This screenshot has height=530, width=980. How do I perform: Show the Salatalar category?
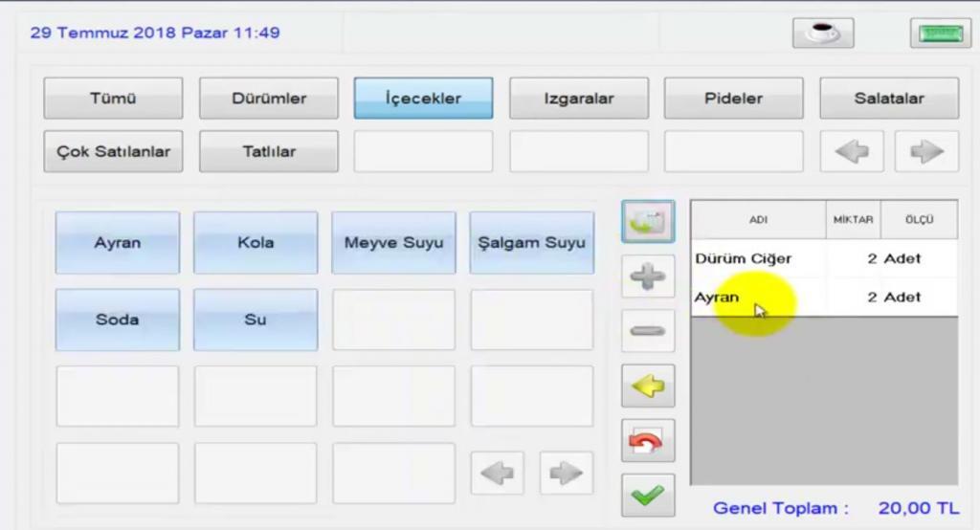[889, 99]
